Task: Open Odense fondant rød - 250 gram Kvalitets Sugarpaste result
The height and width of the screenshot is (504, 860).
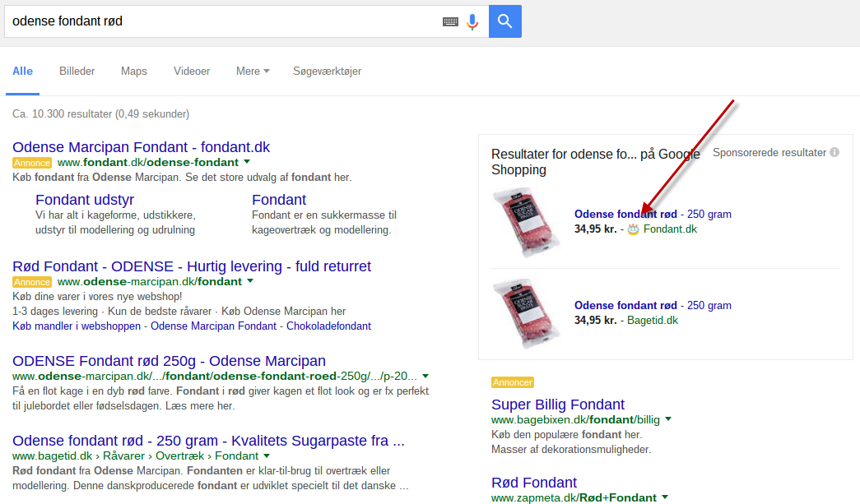Action: pos(208,441)
